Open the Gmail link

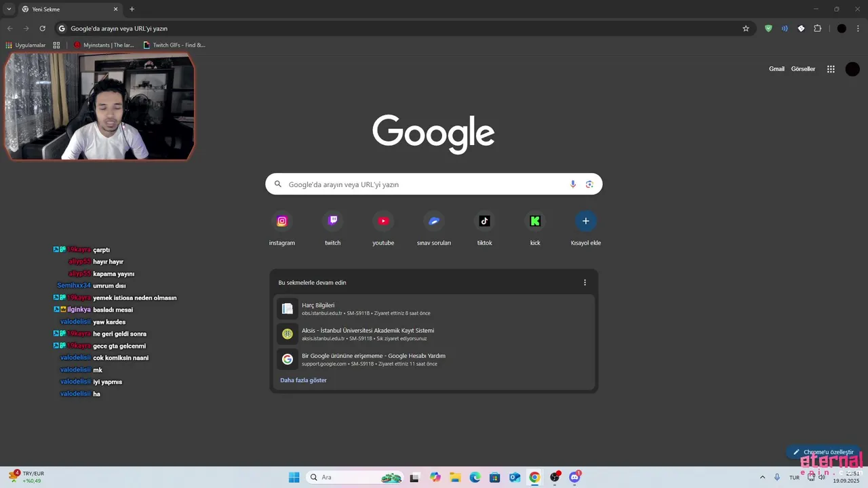(776, 69)
